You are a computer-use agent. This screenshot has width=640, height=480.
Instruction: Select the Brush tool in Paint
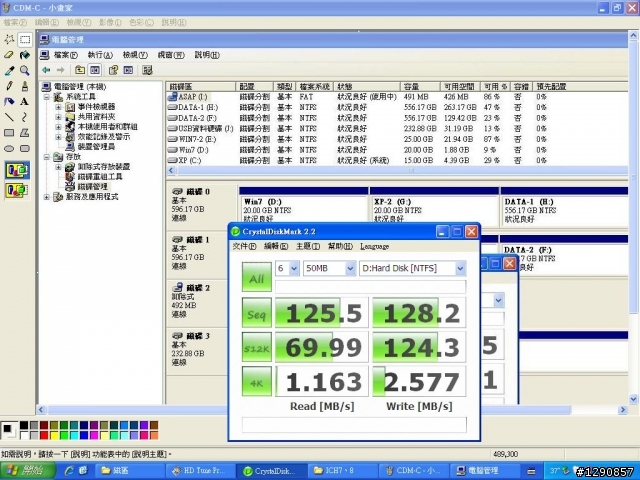coord(25,86)
